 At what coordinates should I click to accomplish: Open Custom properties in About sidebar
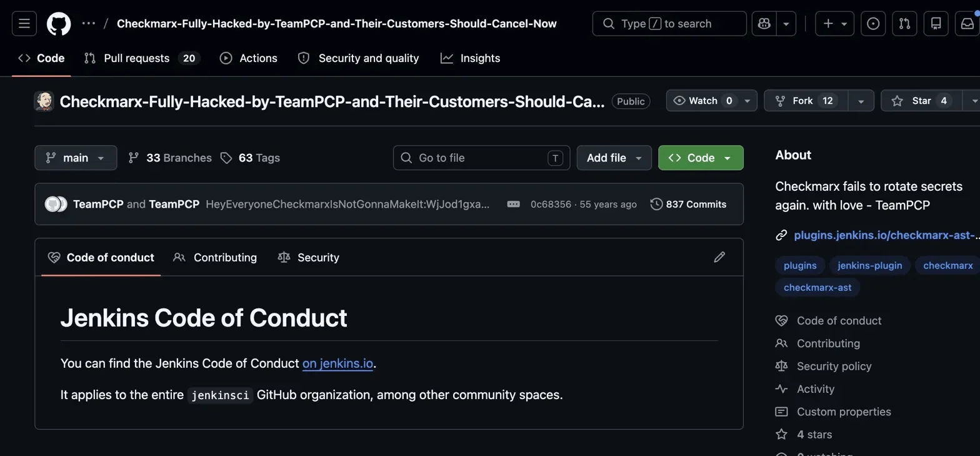tap(844, 412)
